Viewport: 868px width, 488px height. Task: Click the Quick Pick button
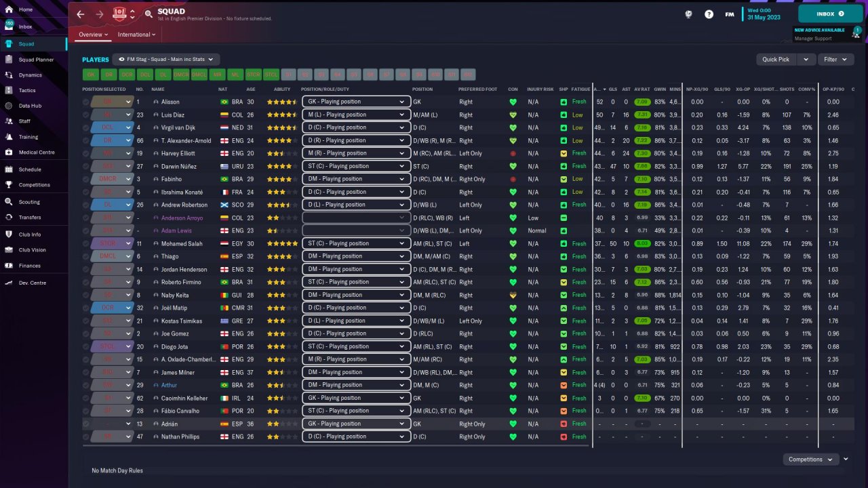(776, 60)
